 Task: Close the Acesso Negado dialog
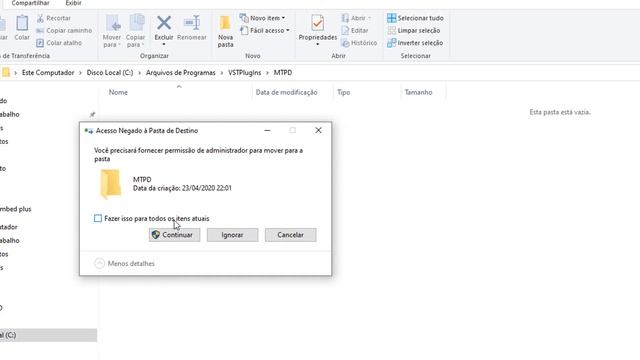point(318,130)
